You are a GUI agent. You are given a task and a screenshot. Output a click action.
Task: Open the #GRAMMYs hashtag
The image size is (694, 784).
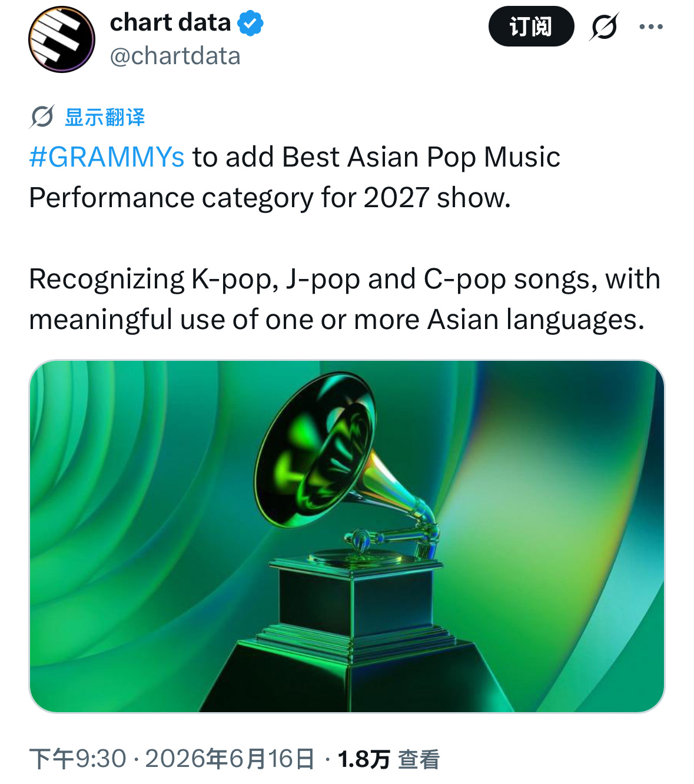click(107, 157)
